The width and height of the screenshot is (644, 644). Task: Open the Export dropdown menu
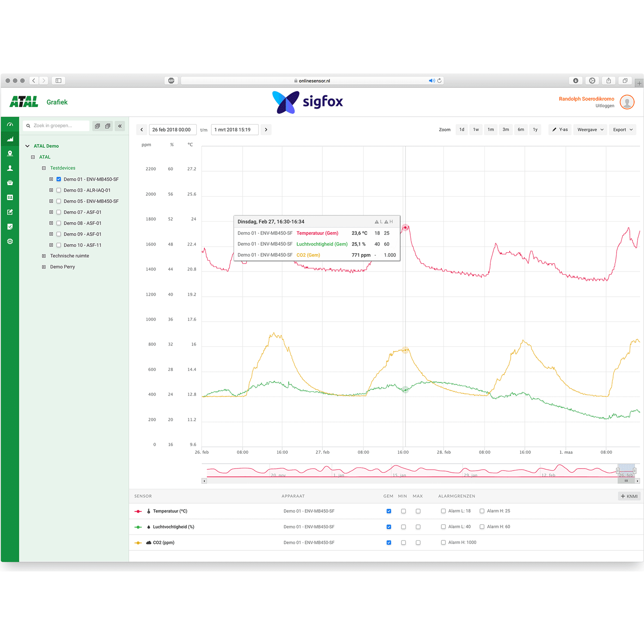pos(623,130)
